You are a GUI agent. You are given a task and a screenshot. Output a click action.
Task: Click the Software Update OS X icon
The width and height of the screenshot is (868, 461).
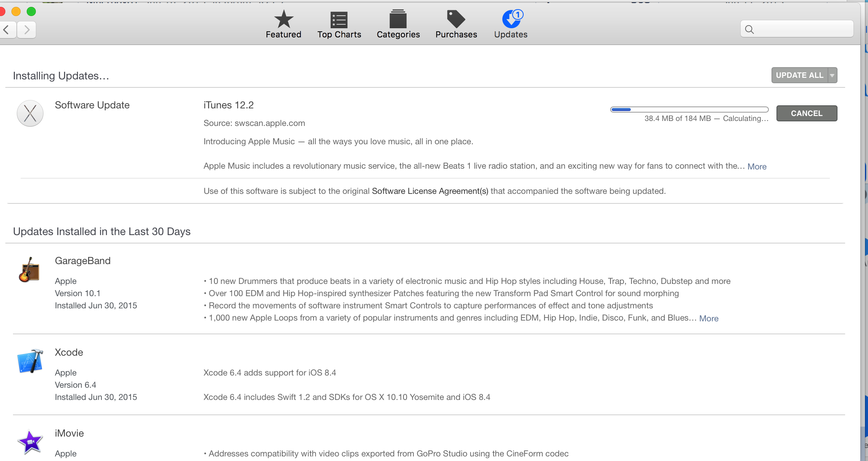coord(30,113)
